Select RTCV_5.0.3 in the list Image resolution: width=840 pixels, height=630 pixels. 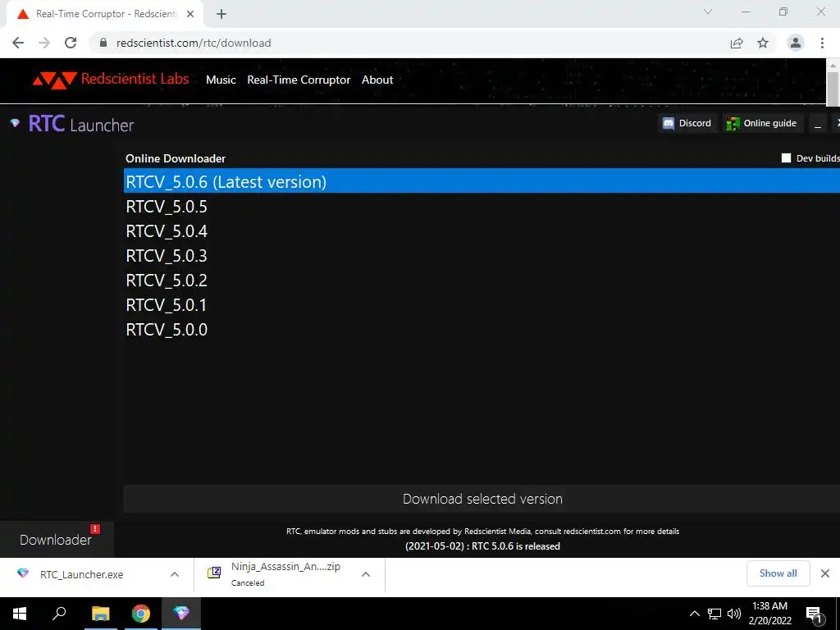[x=482, y=256]
